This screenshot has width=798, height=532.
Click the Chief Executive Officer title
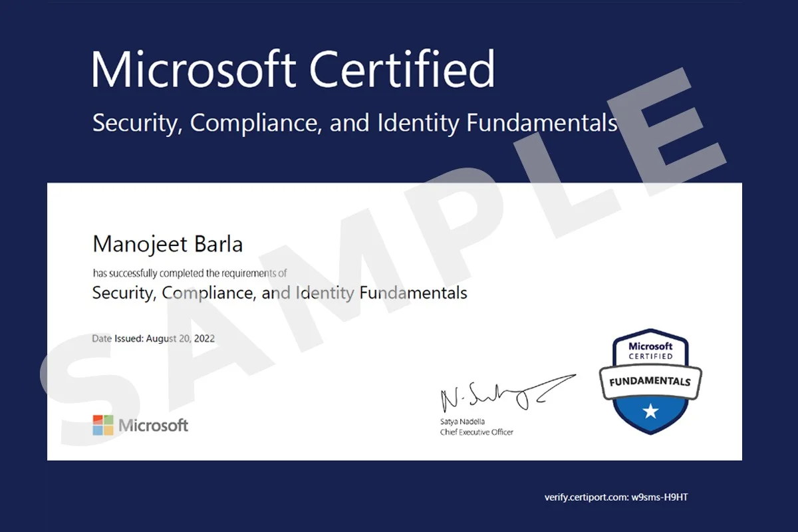pos(476,432)
